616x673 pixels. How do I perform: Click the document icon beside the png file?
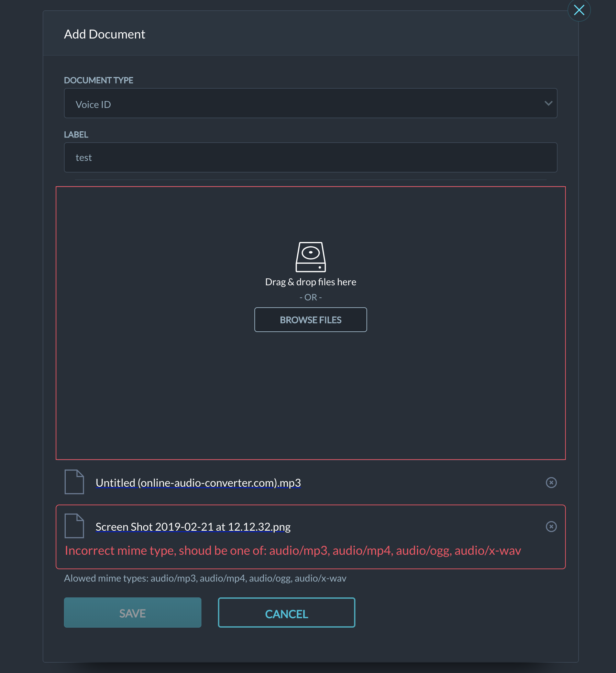74,526
